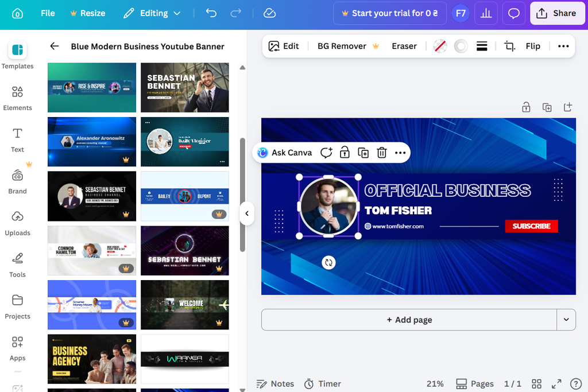Screen dimensions: 588x392
Task: Open the Templates tab
Action: [17, 56]
